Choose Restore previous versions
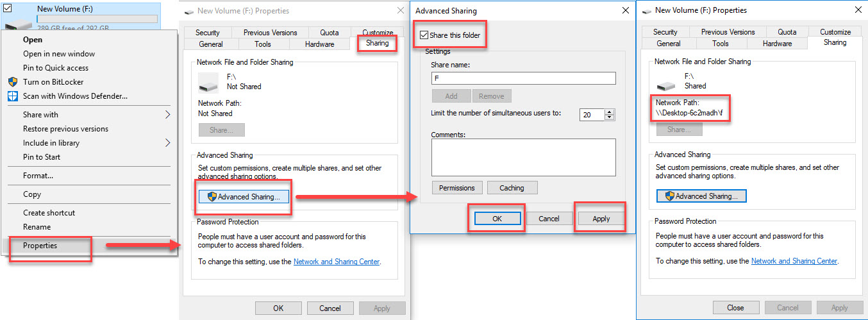Viewport: 868px width, 320px height. 65,129
